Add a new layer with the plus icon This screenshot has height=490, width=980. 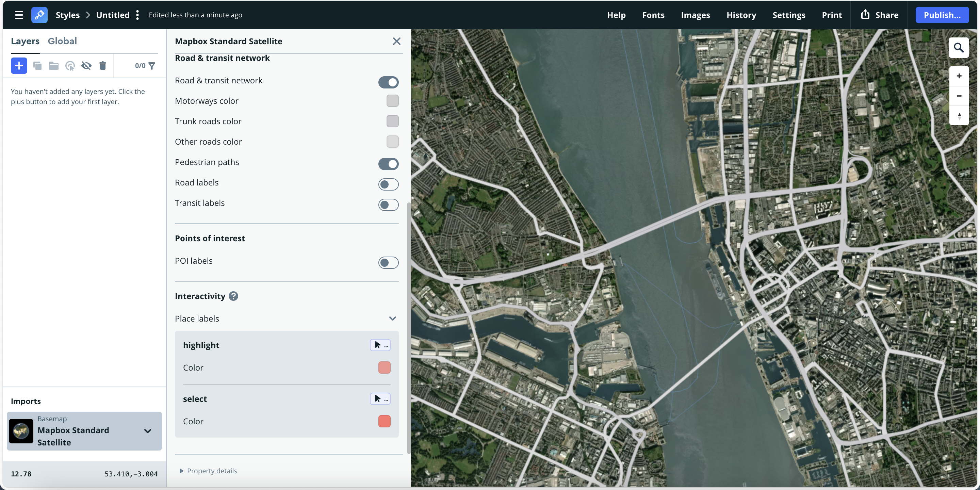(x=19, y=65)
